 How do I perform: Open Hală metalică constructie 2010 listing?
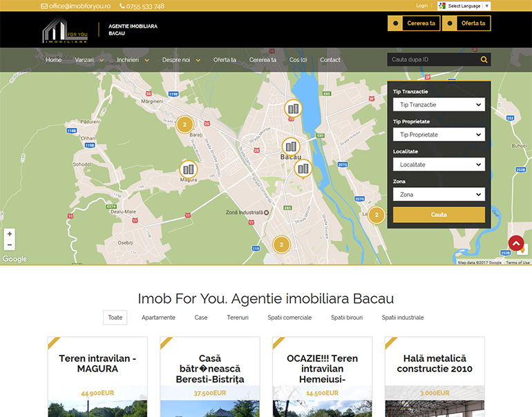435,363
